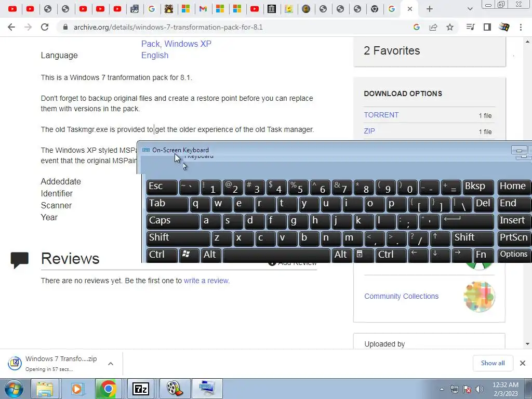Screen dimensions: 532x399
Task: Open the Action Center flag in system tray
Action: 467,389
